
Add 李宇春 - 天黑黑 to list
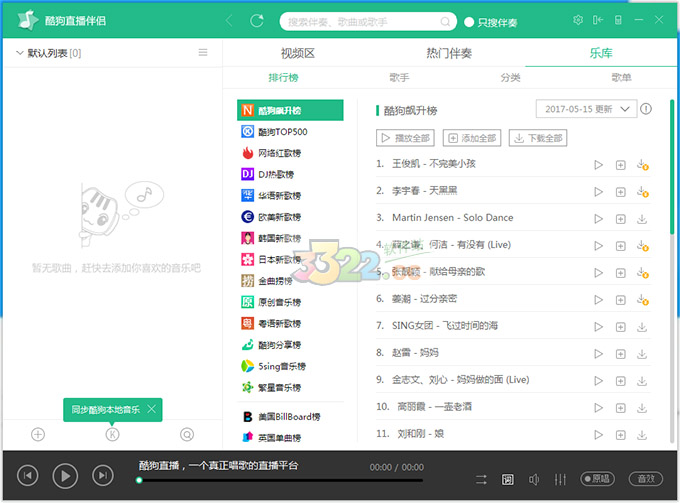[x=621, y=192]
